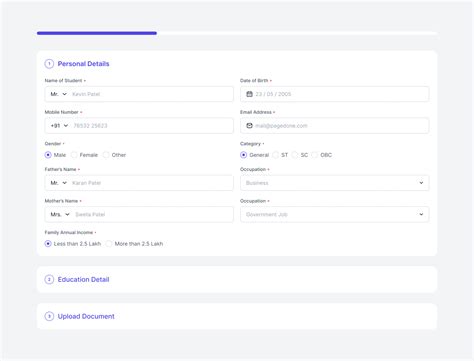
Task: Select Less than 2.5 Lakh income
Action: 48,244
